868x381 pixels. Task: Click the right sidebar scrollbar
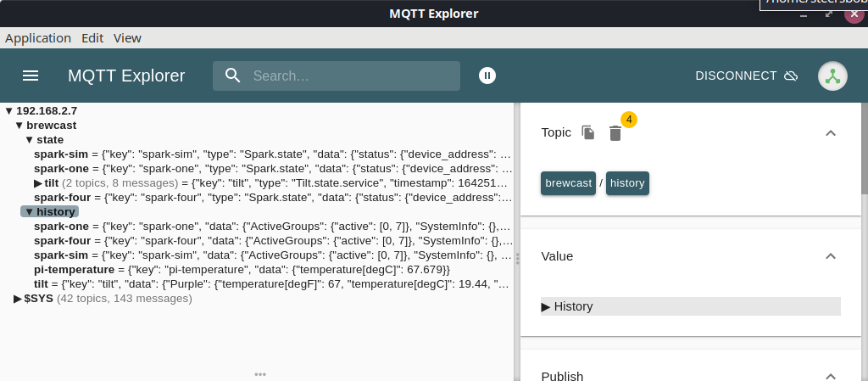pos(865,148)
